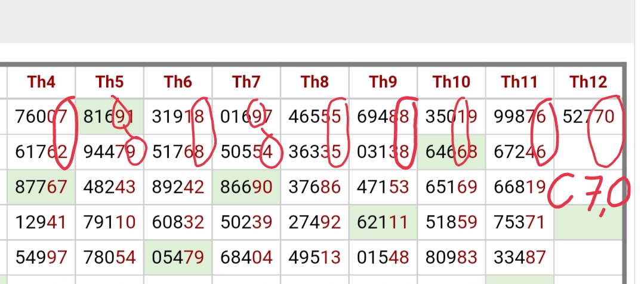
Task: Select the Th4 column header
Action: point(41,82)
